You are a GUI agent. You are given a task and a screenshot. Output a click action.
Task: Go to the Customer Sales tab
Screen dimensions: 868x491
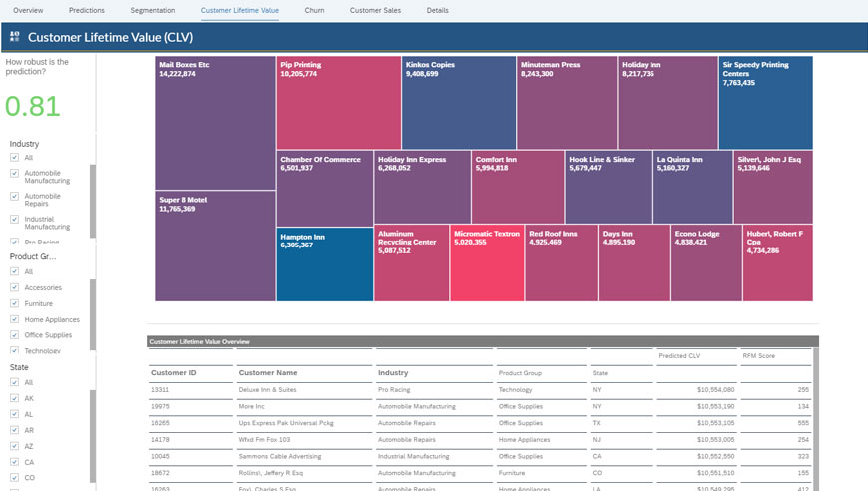tap(375, 10)
